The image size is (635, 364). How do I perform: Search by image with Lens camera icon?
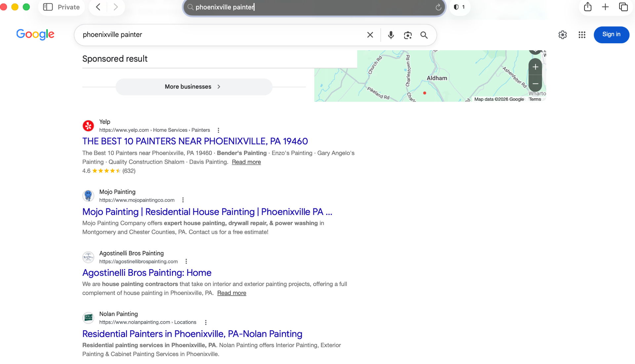coord(408,35)
